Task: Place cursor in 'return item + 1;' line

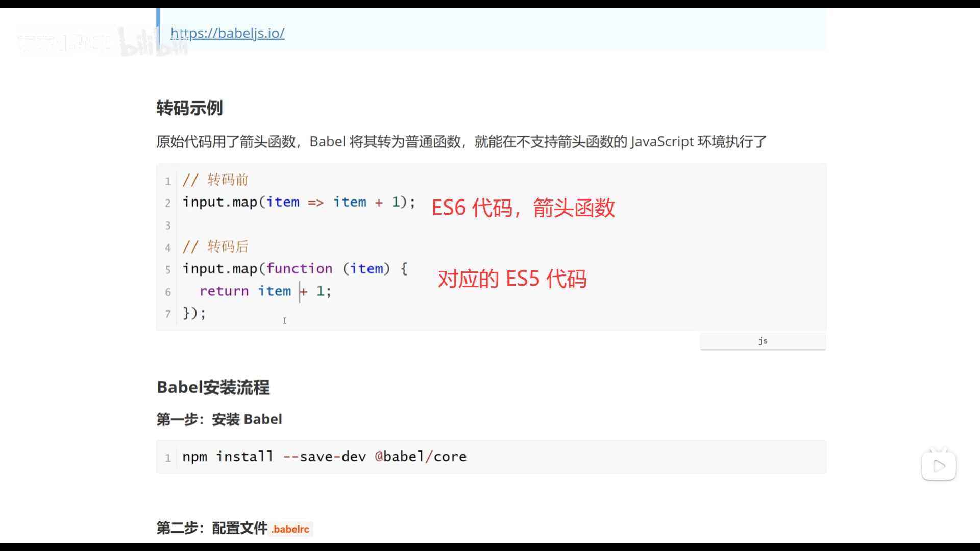Action: [x=265, y=291]
